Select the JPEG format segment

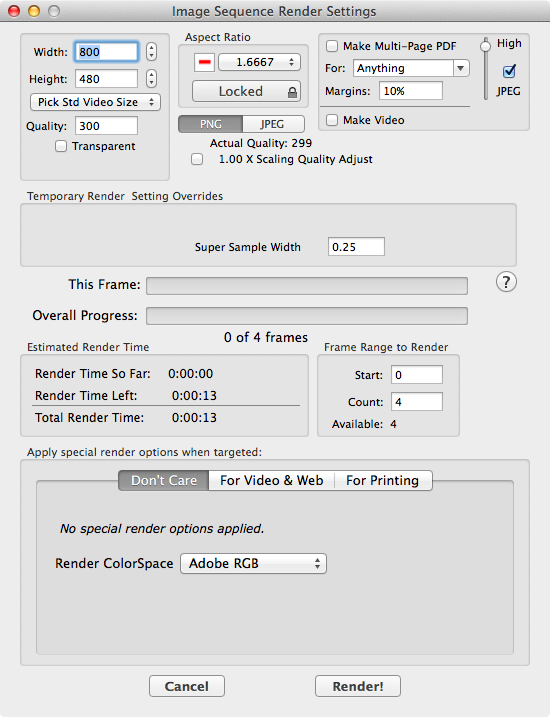click(273, 124)
